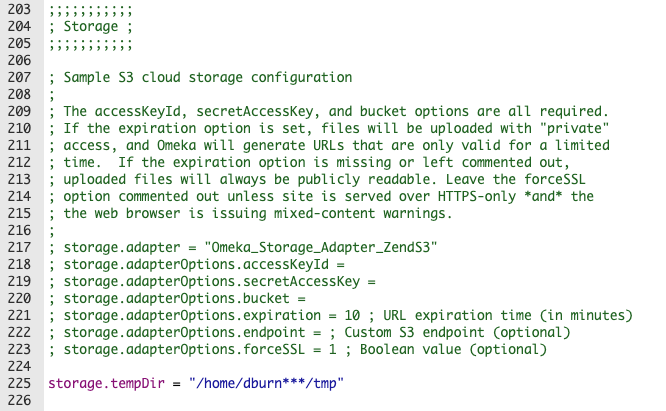The width and height of the screenshot is (666, 411).
Task: Click the storage.adapter commented line
Action: 243,247
